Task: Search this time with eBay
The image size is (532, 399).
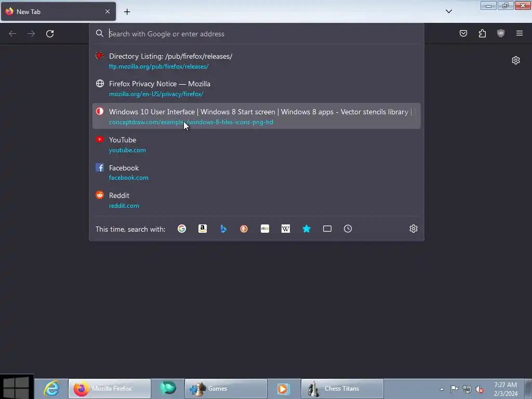Action: click(x=265, y=229)
